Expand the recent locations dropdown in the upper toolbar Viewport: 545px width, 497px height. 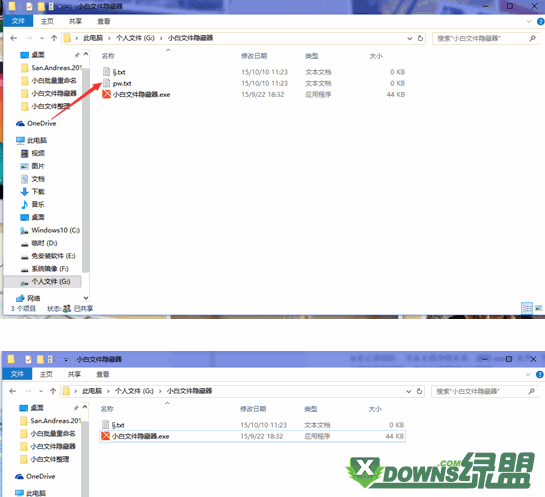pyautogui.click(x=42, y=38)
